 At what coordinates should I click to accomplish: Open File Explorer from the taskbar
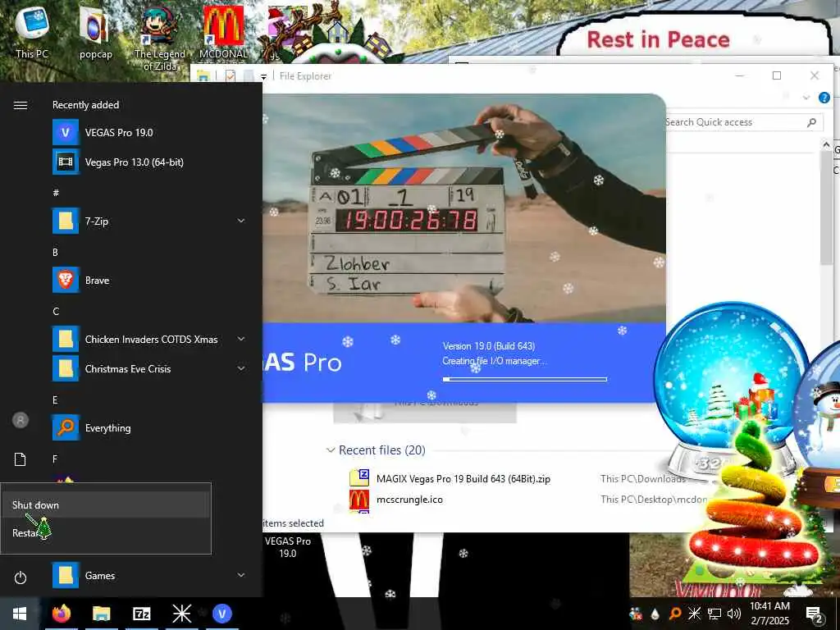click(101, 614)
